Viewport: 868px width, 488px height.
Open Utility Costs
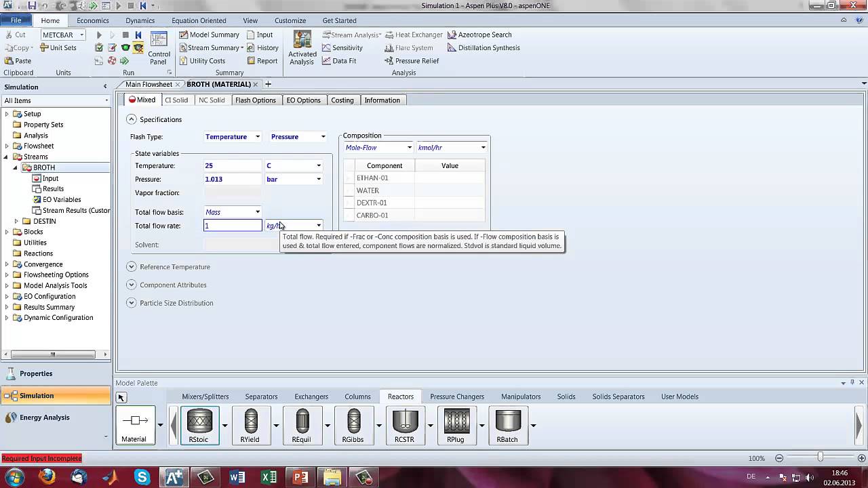(202, 60)
